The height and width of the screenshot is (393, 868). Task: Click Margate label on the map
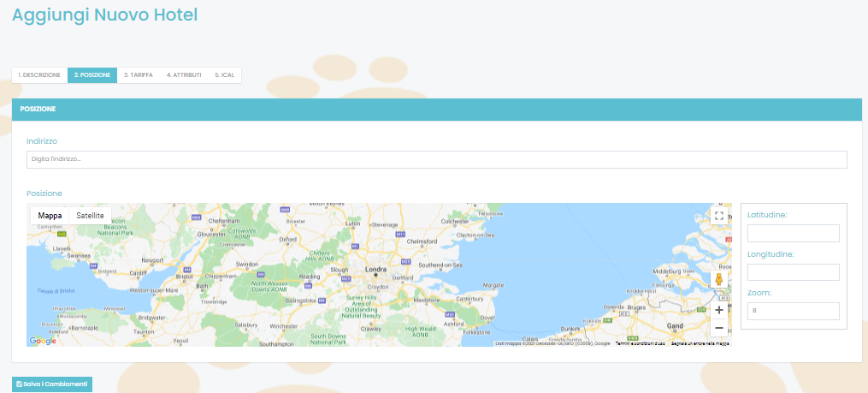(493, 285)
